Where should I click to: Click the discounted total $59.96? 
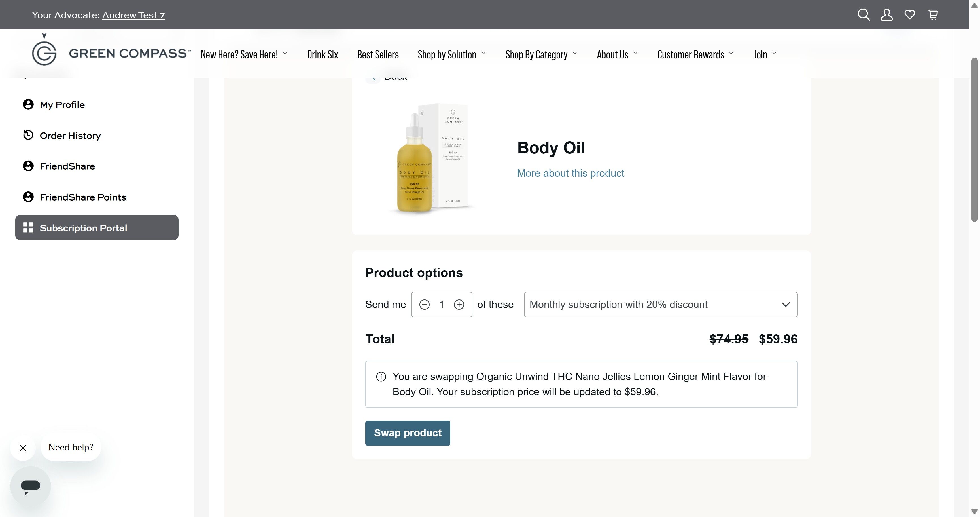coord(778,339)
